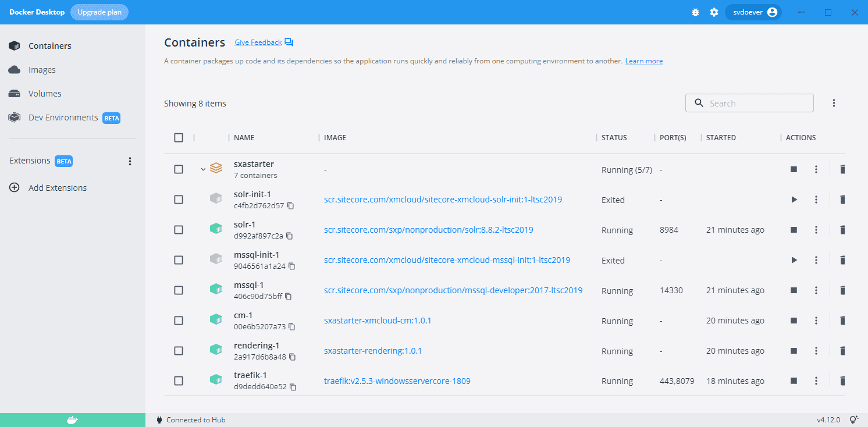Stop the sxastarter compose stack
This screenshot has width=868, height=427.
pyautogui.click(x=794, y=169)
